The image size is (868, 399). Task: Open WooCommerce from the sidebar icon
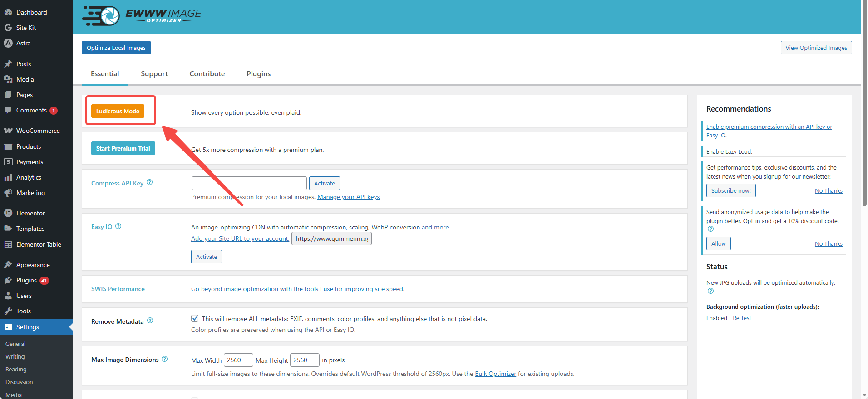(8, 131)
